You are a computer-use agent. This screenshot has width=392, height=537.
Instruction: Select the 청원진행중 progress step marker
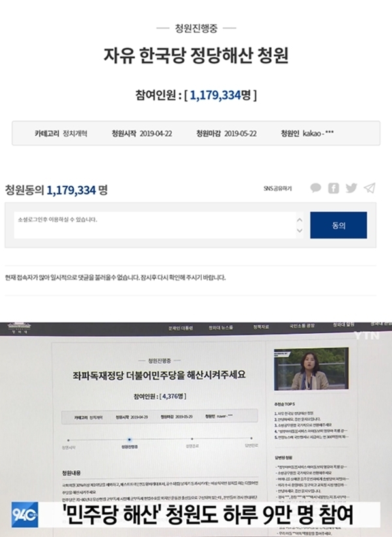(128, 440)
